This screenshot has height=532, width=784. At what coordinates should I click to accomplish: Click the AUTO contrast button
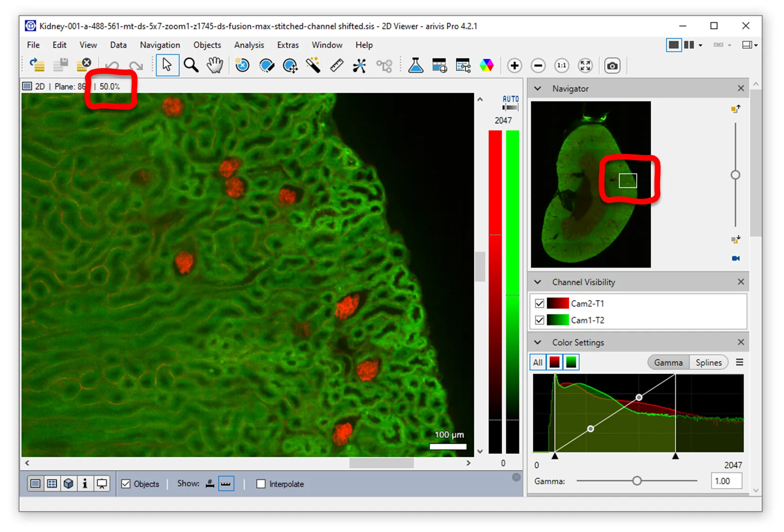click(x=510, y=99)
